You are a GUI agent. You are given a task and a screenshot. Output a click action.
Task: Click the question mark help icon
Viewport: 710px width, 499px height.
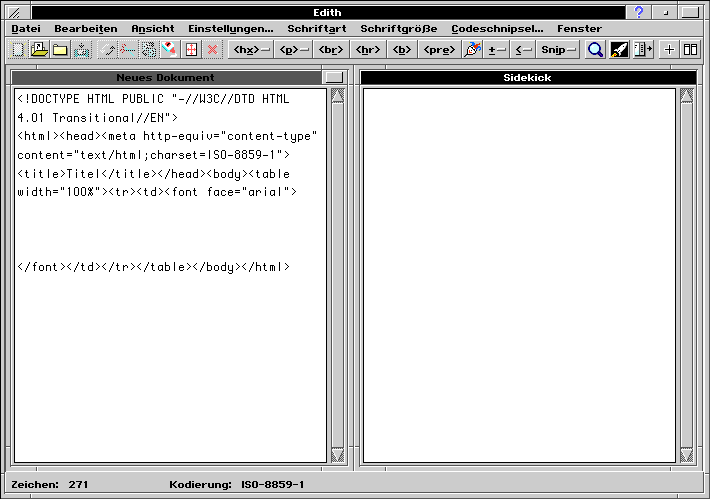coord(640,12)
